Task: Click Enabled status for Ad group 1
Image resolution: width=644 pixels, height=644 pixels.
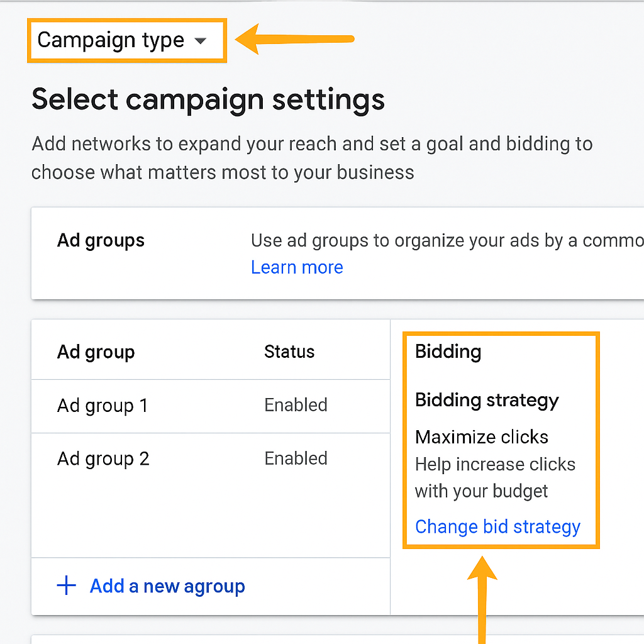Action: pos(296,405)
